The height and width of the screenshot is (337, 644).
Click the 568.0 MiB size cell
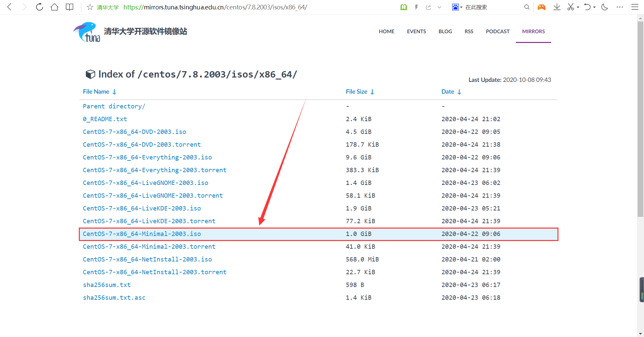click(362, 259)
